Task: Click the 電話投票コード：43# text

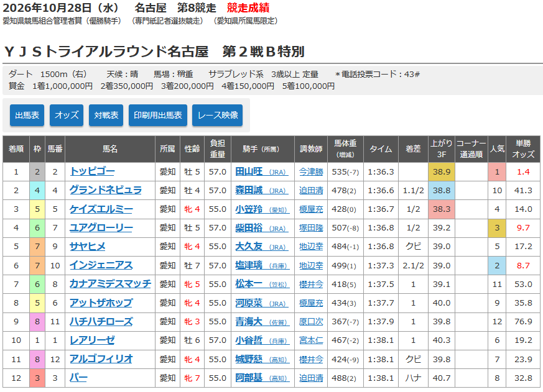Action: 378,74
